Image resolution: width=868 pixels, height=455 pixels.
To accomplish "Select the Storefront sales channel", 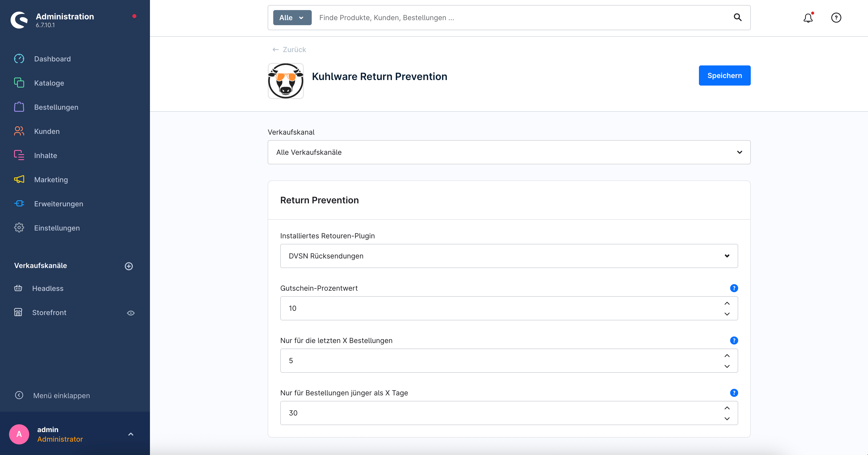I will pos(49,312).
